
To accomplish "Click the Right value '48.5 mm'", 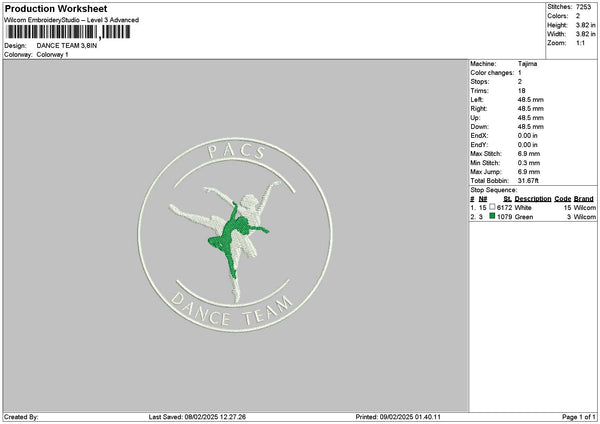I will (530, 109).
